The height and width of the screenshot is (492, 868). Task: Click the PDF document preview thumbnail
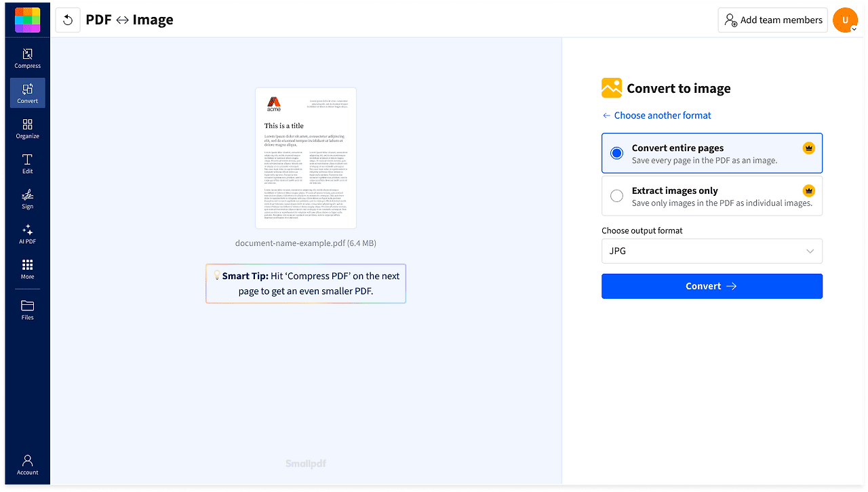[306, 158]
